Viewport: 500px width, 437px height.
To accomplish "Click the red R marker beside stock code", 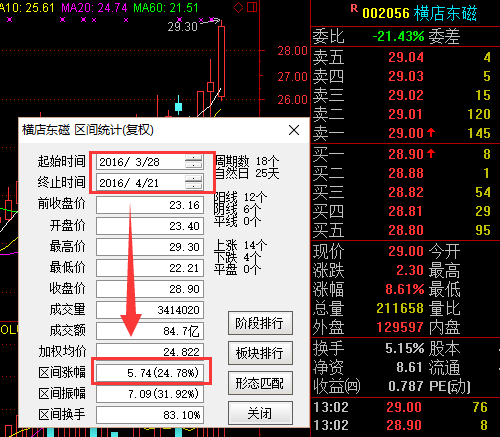I will [354, 8].
